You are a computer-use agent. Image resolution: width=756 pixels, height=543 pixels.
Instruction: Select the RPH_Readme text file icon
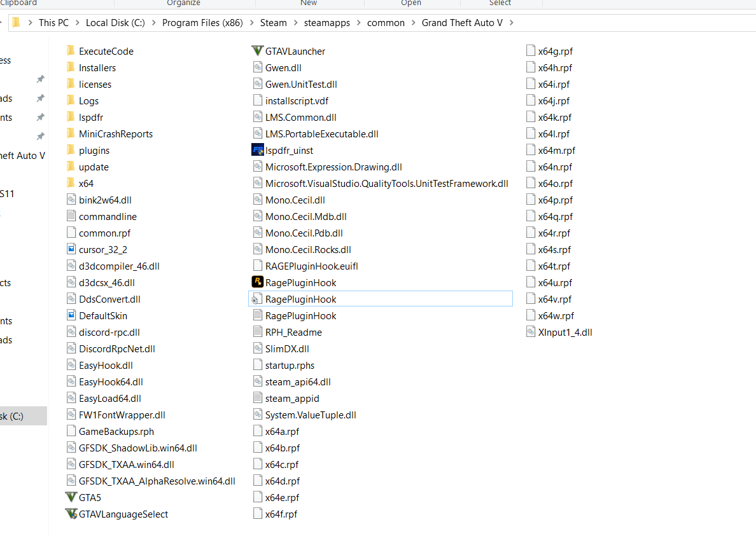pos(258,332)
